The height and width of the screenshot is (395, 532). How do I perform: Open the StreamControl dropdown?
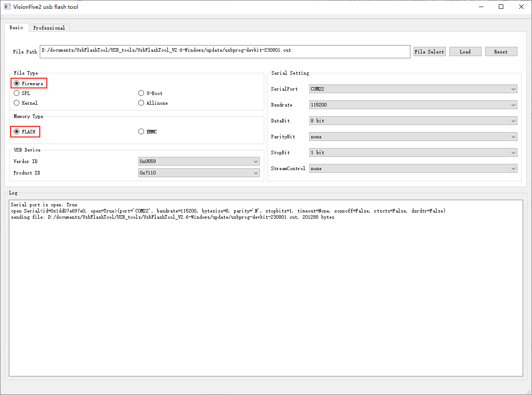[x=413, y=169]
